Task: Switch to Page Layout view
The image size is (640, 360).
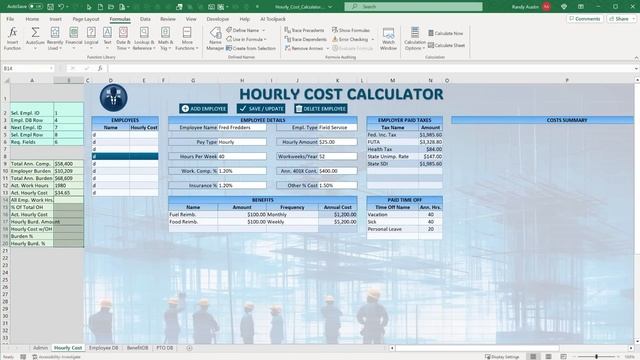Action: pyautogui.click(x=548, y=357)
